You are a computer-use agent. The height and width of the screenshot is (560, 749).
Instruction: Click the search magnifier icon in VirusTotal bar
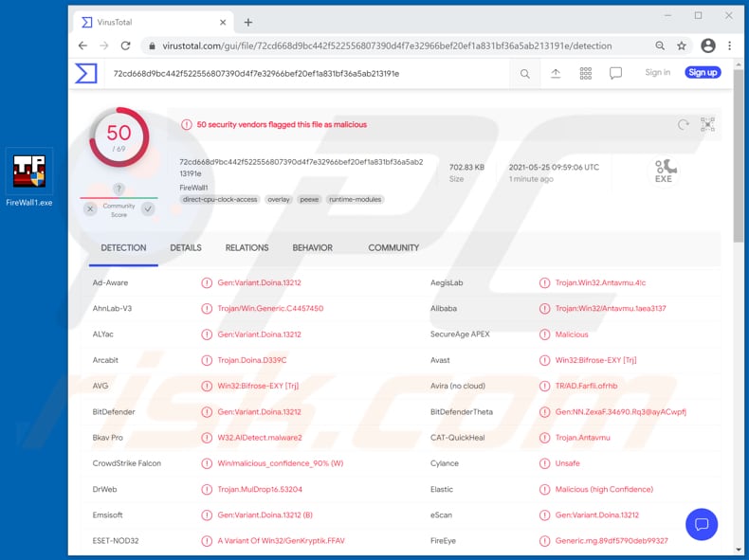(x=524, y=73)
